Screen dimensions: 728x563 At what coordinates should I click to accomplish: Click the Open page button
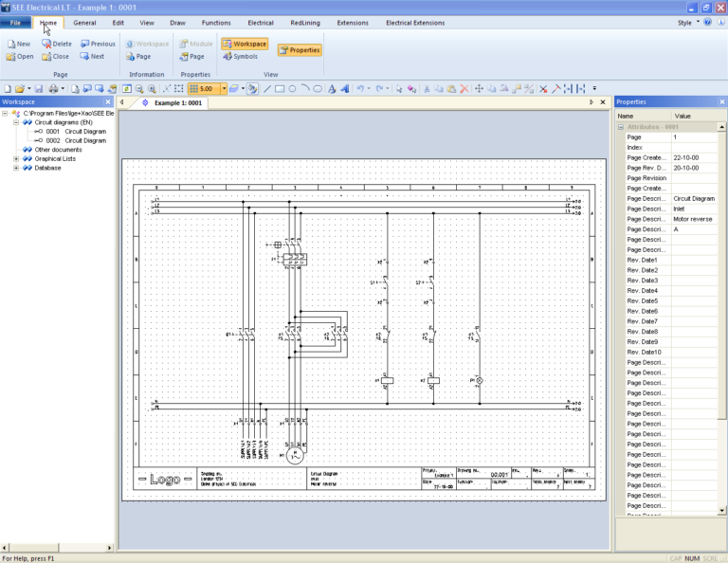(x=20, y=56)
